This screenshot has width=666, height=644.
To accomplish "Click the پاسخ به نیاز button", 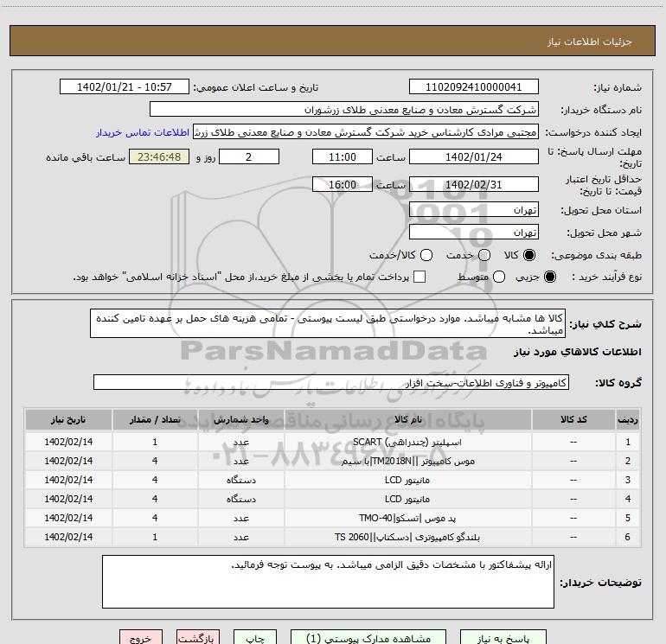I will pyautogui.click(x=503, y=639).
